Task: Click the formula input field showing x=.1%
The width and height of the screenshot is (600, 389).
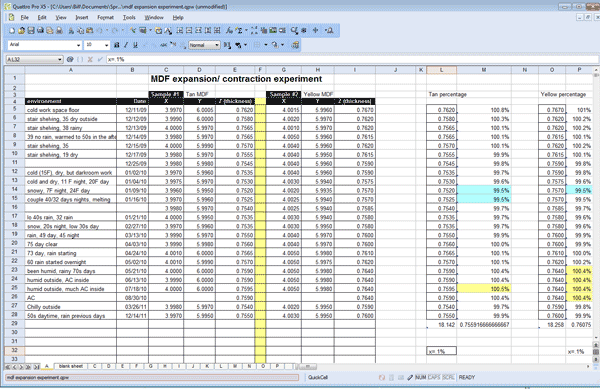Action: click(352, 59)
